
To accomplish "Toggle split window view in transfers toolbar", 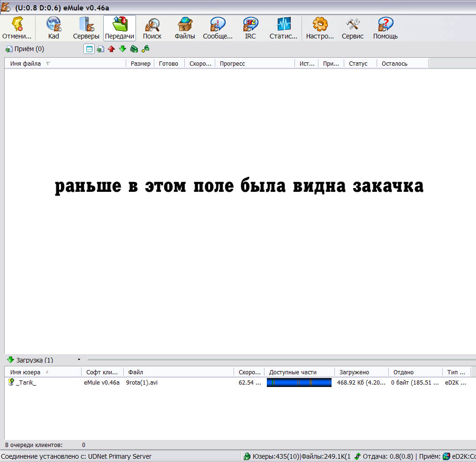I will pyautogui.click(x=89, y=49).
